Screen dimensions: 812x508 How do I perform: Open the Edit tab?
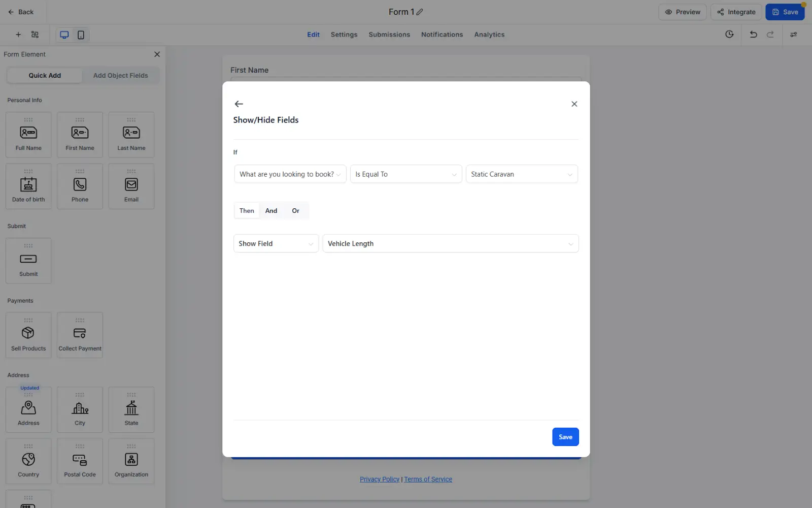point(313,35)
